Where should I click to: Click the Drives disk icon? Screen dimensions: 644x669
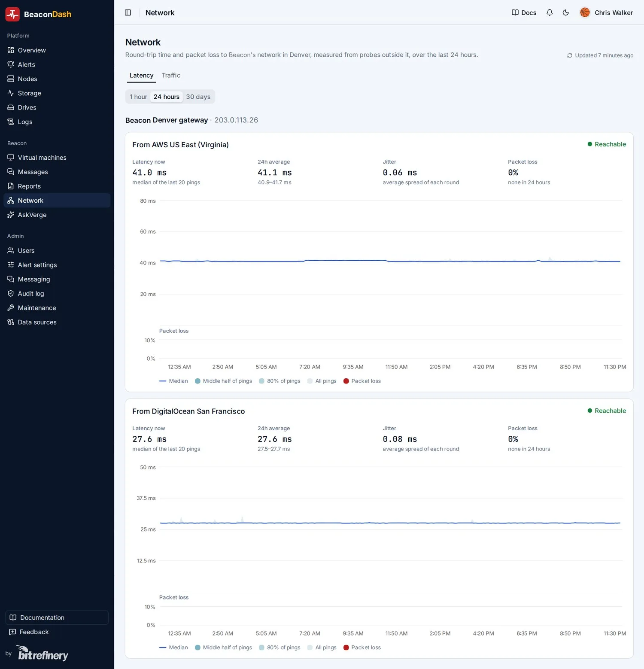(x=11, y=107)
